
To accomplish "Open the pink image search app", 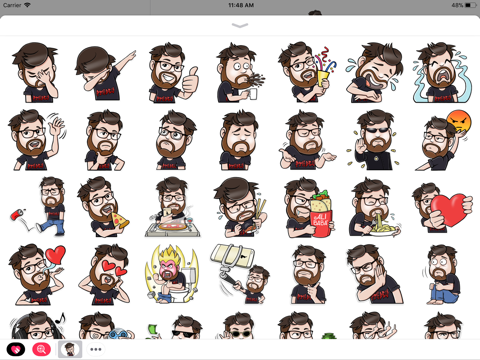I will coord(41,349).
